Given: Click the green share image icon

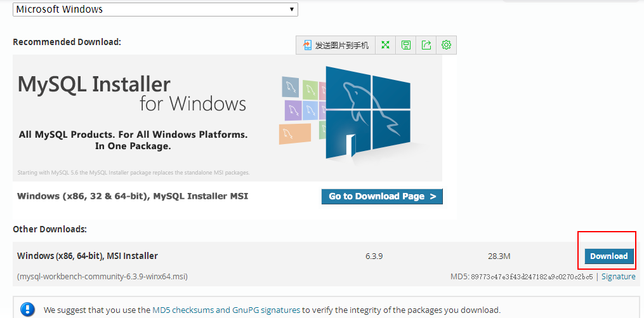Looking at the screenshot, I should coord(426,45).
